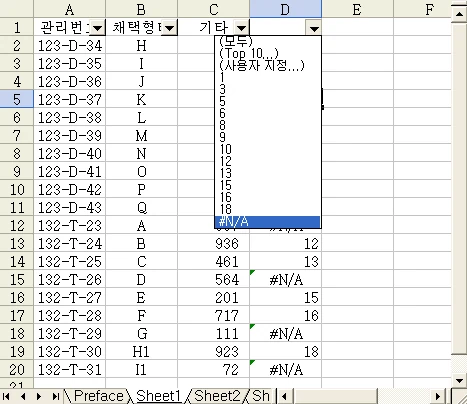The width and height of the screenshot is (467, 404).
Task: Open the 기타 filter dropdown in C1
Action: pyautogui.click(x=242, y=28)
